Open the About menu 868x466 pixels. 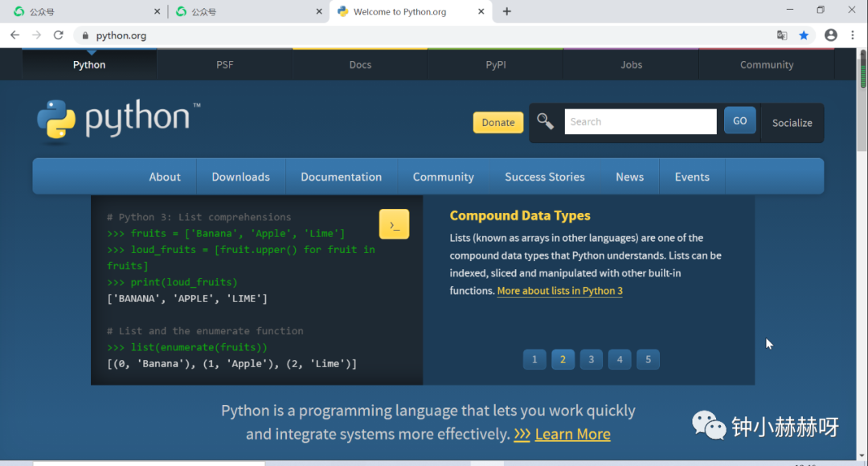tap(165, 177)
